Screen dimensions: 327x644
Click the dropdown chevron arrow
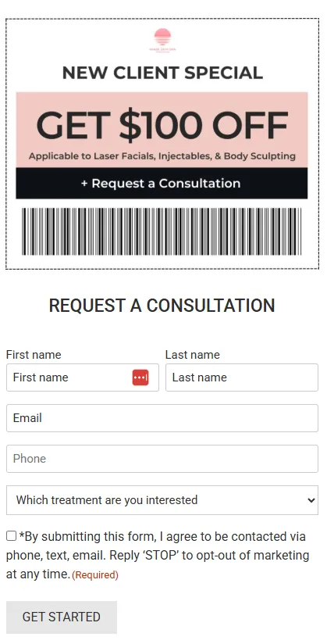(x=311, y=500)
